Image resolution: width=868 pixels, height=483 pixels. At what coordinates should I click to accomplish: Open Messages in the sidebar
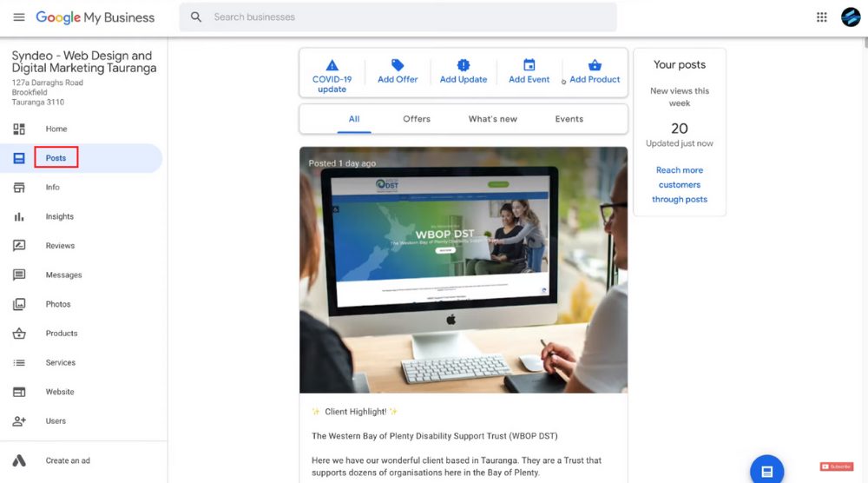[x=63, y=275]
